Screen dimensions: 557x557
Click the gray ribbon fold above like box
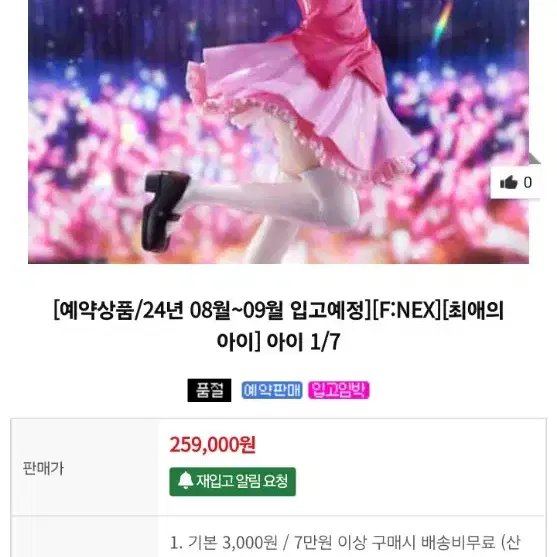click(x=535, y=159)
